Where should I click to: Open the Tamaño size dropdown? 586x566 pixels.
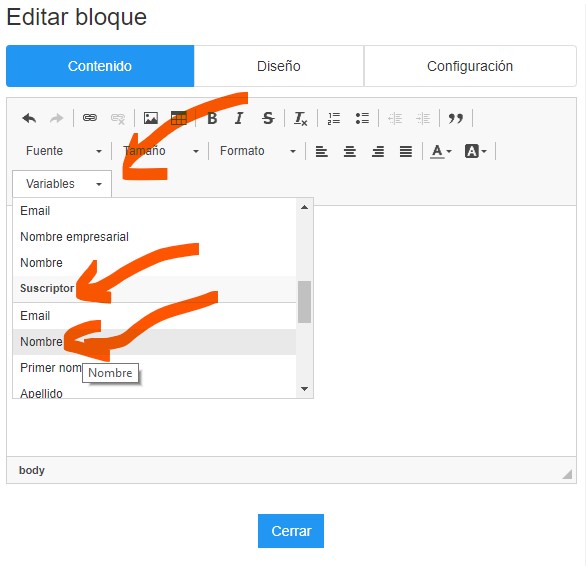tap(160, 151)
